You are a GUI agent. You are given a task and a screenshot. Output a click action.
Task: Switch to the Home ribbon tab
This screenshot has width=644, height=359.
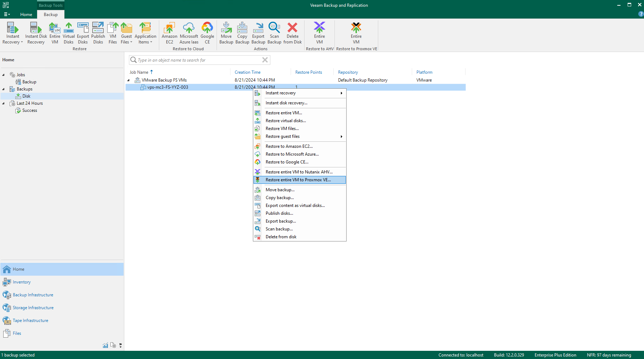(x=26, y=15)
